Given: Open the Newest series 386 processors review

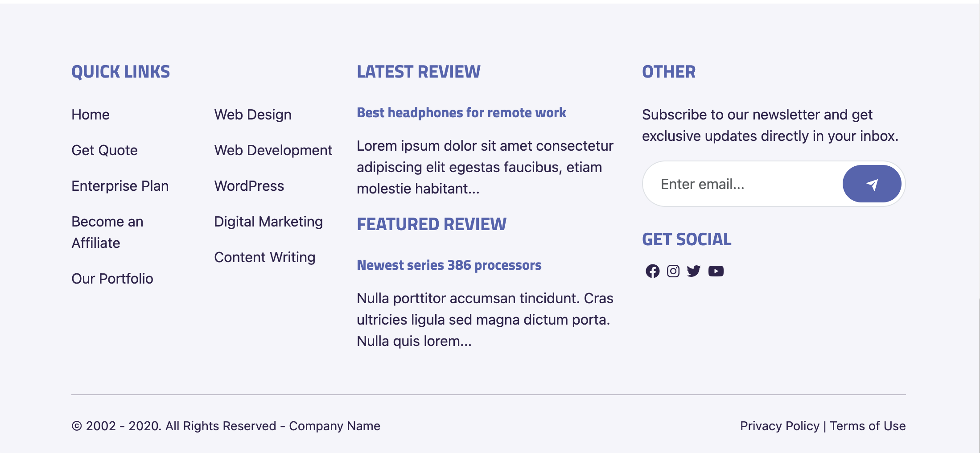Looking at the screenshot, I should click(x=449, y=265).
